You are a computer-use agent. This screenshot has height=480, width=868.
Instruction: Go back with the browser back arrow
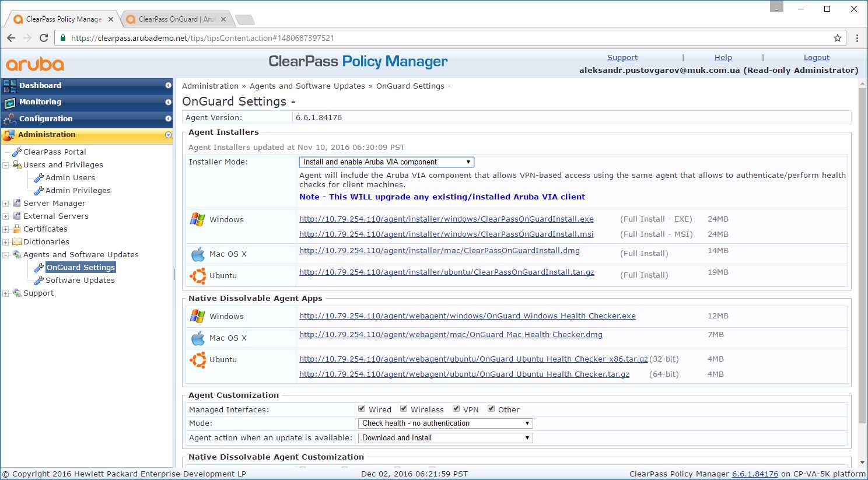coord(11,38)
